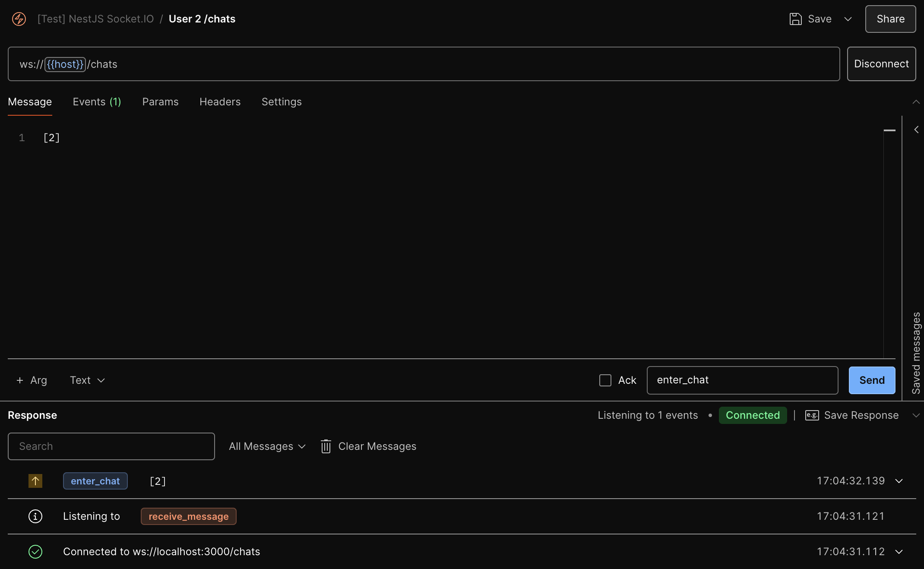Screen dimensions: 924x569
Task: Open the Text message format dropdown
Action: pyautogui.click(x=88, y=380)
